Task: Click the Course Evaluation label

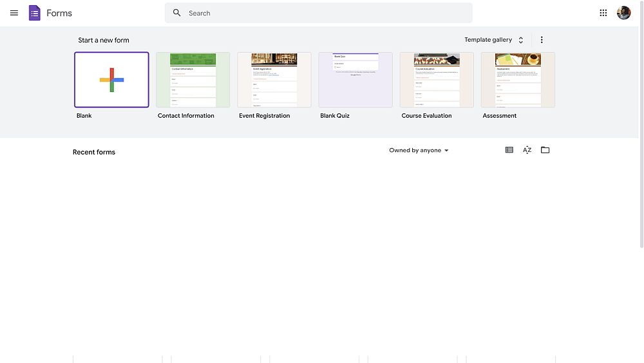Action: tap(427, 116)
